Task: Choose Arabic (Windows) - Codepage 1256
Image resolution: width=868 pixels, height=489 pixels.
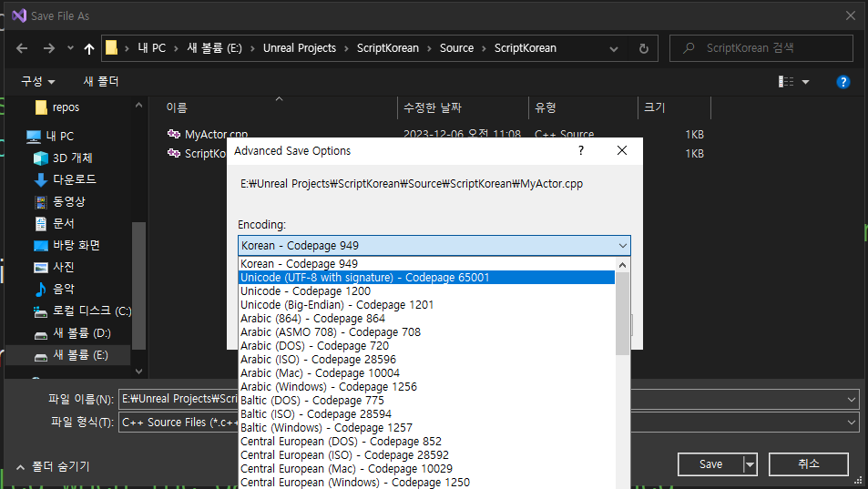Action: click(427, 387)
